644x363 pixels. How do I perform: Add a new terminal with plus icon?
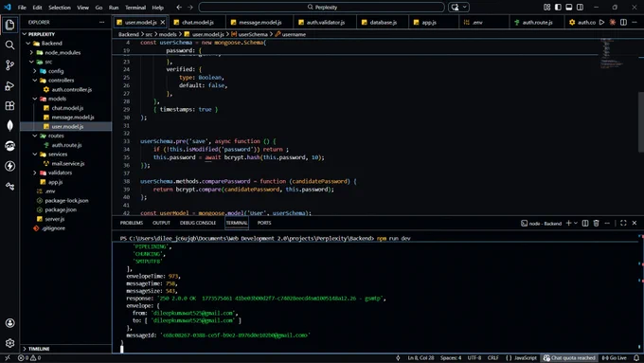coord(568,223)
